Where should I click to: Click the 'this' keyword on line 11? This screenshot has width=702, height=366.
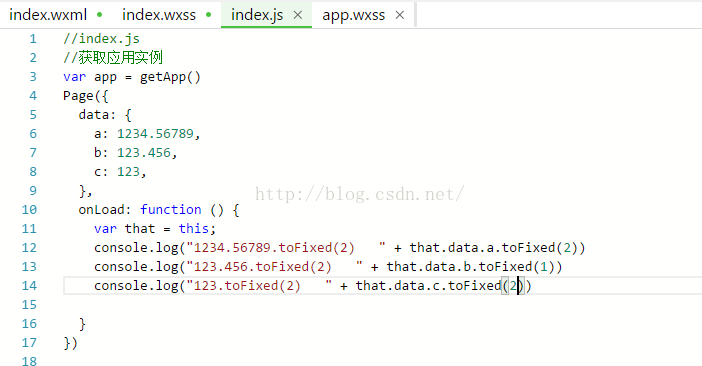tap(193, 229)
